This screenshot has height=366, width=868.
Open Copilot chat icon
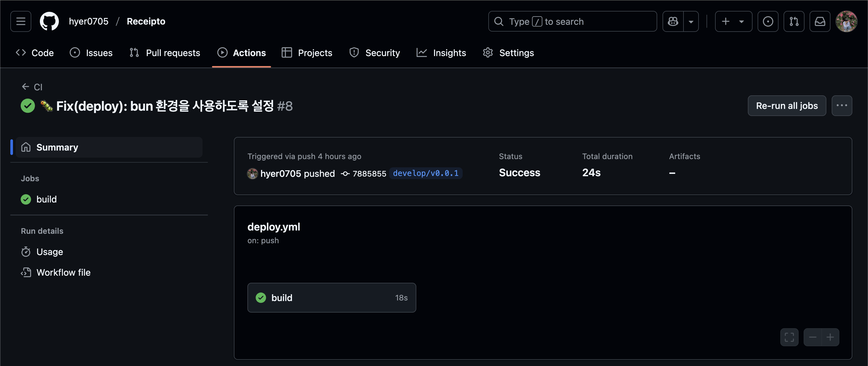tap(673, 21)
